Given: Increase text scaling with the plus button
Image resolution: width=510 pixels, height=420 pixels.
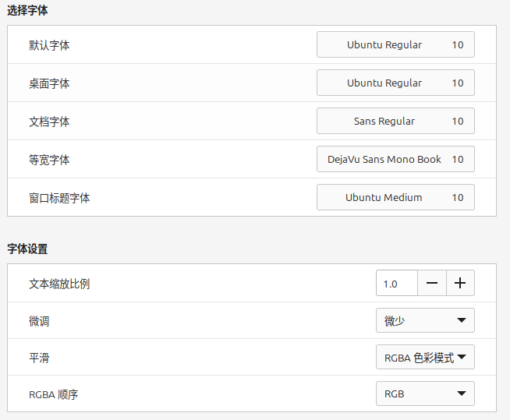Looking at the screenshot, I should (x=460, y=284).
